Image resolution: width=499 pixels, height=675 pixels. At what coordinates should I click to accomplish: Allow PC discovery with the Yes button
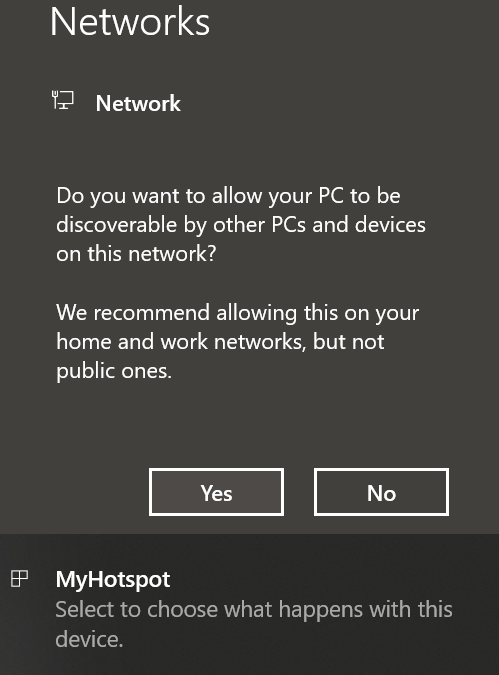[x=216, y=492]
